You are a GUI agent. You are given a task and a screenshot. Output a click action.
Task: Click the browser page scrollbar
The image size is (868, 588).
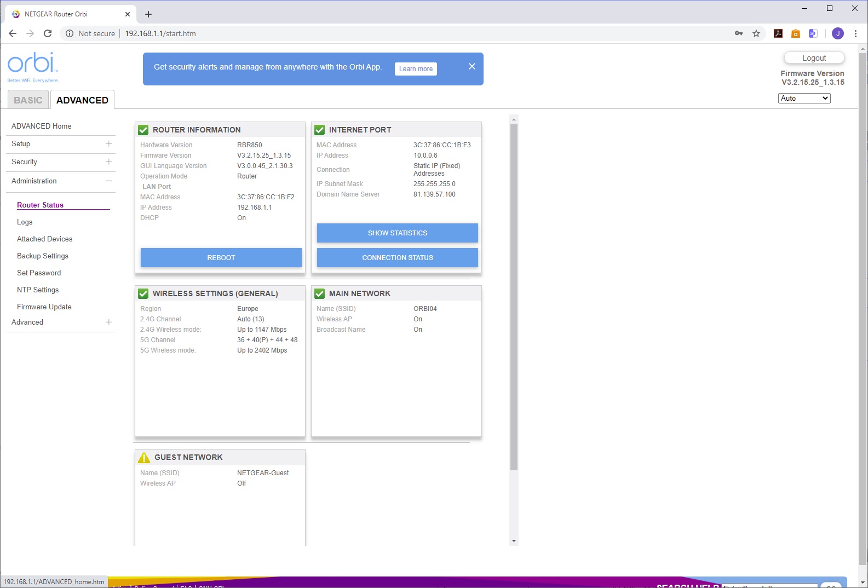point(863,309)
